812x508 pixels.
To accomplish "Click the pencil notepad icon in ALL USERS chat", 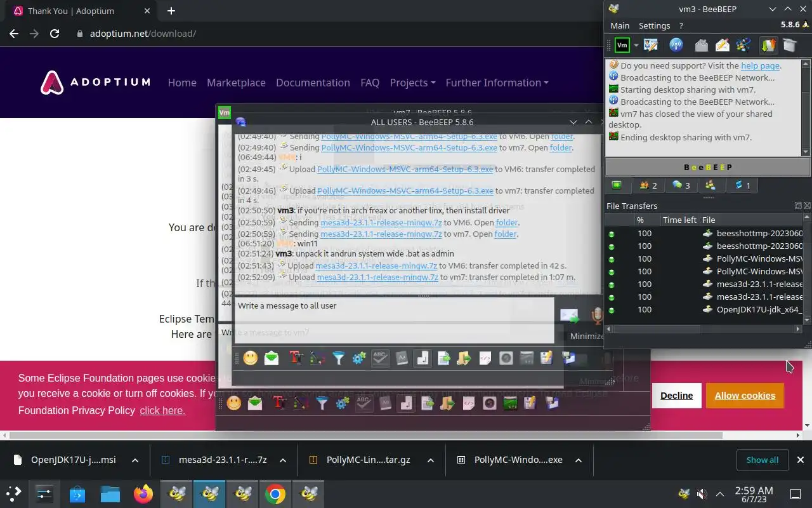I will pyautogui.click(x=546, y=358).
